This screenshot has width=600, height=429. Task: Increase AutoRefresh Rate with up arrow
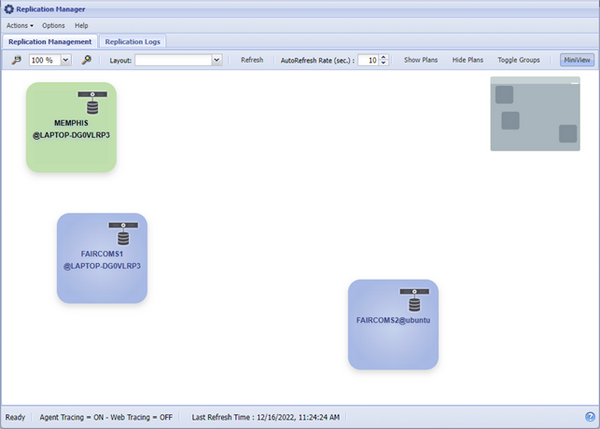[x=383, y=57]
